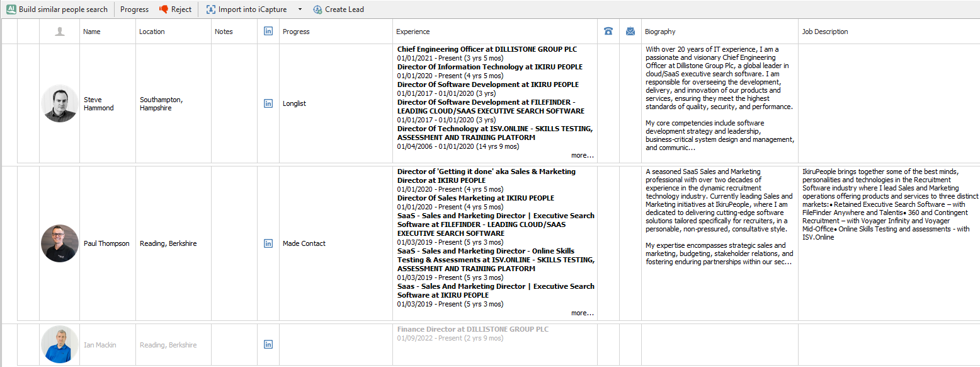Open Import into iCapture dropdown arrow
The height and width of the screenshot is (367, 980).
click(x=300, y=9)
